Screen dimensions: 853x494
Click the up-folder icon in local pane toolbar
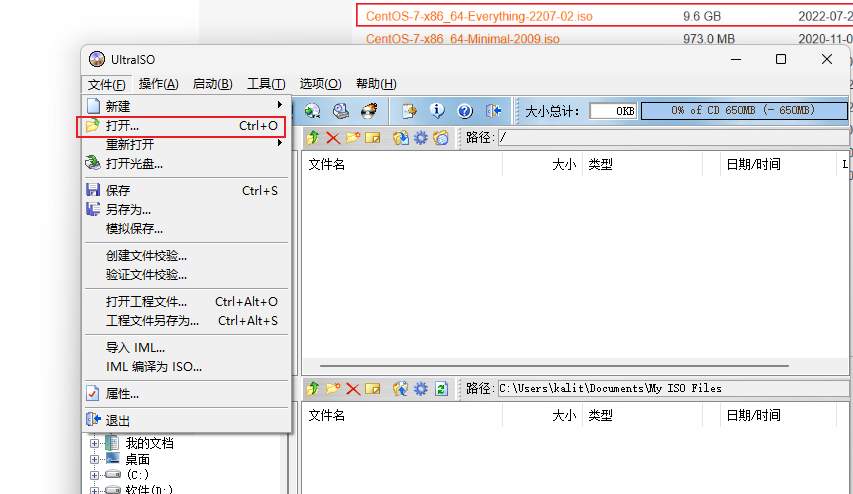(313, 388)
